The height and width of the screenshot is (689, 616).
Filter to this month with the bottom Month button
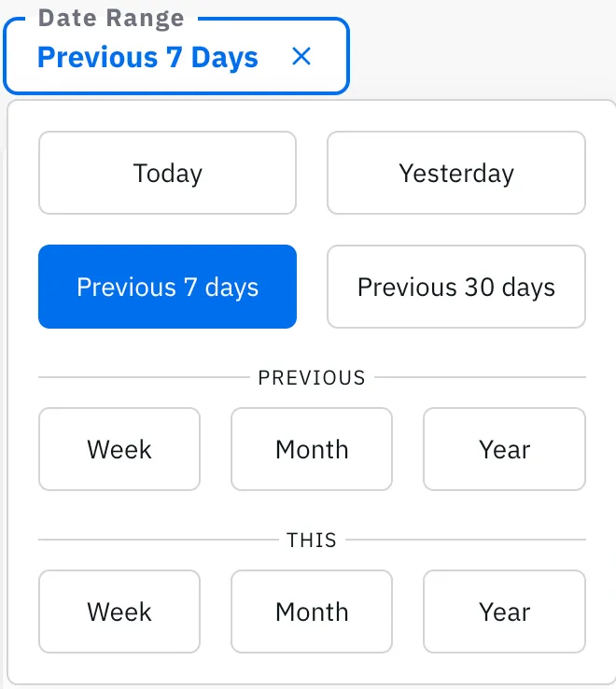click(312, 612)
